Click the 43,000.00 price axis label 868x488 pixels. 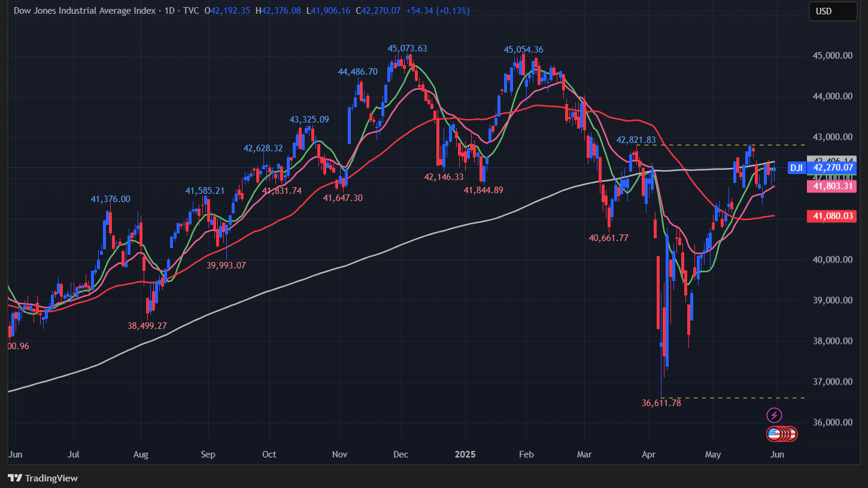pyautogui.click(x=832, y=137)
